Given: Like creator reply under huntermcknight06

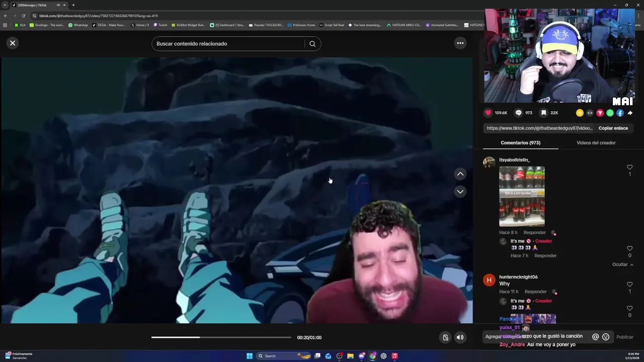Looking at the screenshot, I should [x=629, y=308].
